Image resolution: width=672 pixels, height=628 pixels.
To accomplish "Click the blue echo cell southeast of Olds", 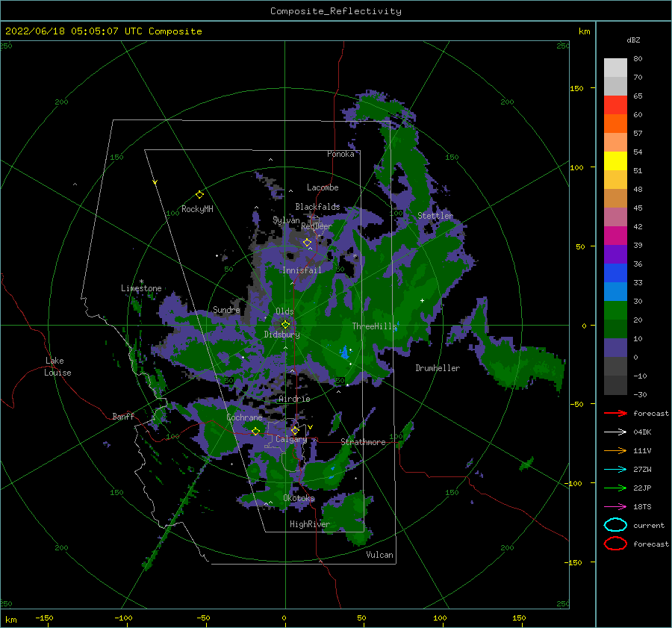I will point(344,352).
